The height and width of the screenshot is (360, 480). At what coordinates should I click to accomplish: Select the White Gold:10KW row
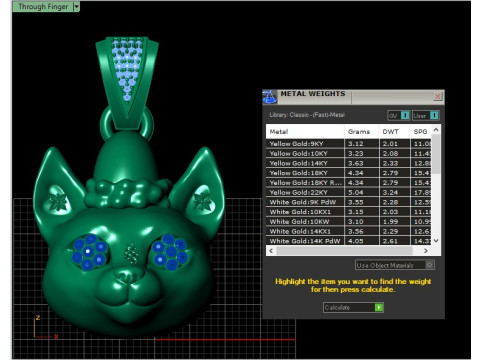[349, 221]
